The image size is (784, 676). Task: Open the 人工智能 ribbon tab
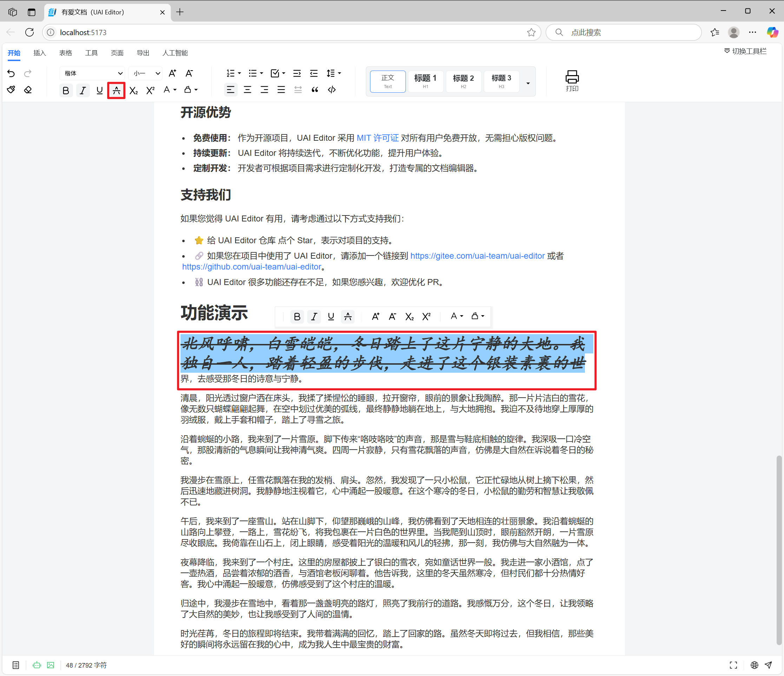click(x=175, y=53)
